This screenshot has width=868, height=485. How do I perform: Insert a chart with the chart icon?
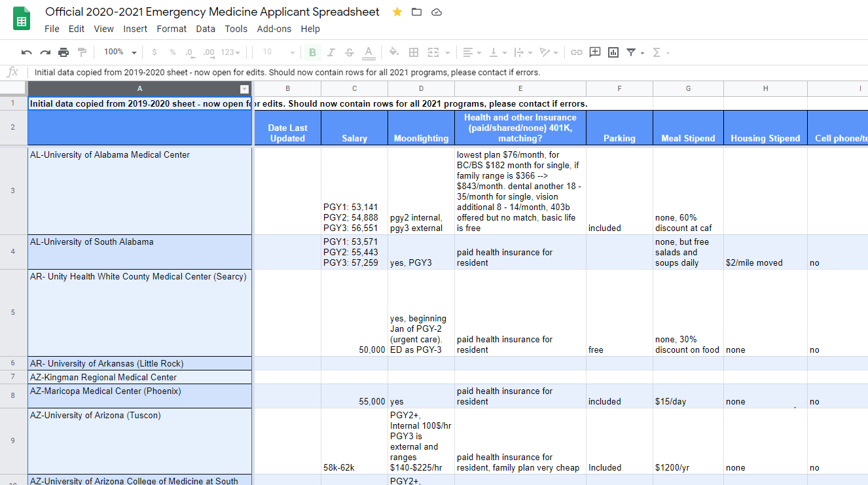click(613, 52)
